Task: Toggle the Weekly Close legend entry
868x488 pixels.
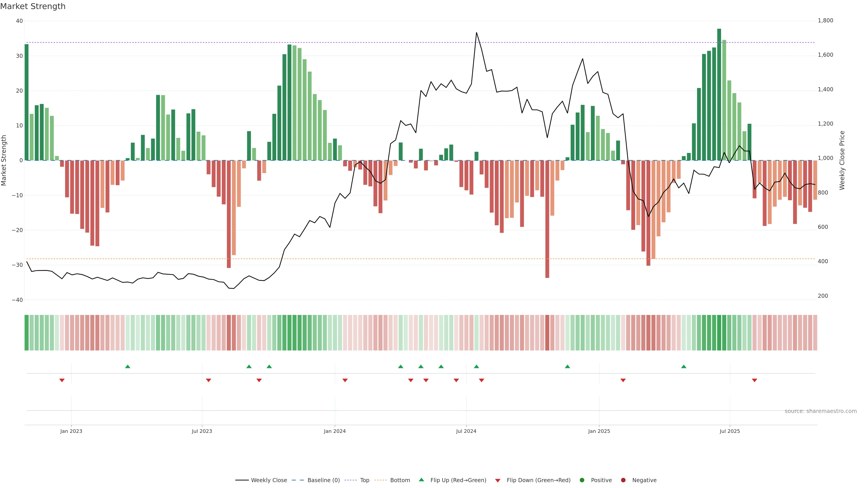Action: pyautogui.click(x=269, y=480)
